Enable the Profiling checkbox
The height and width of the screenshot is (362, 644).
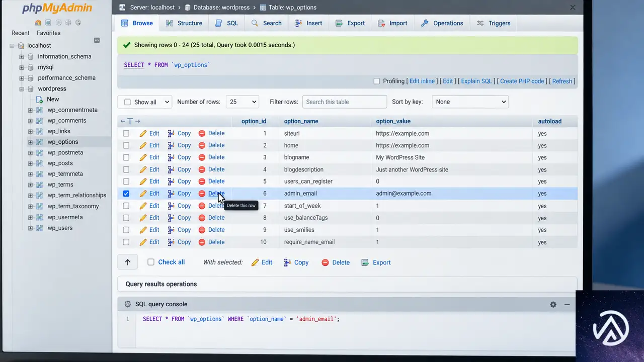click(x=377, y=81)
